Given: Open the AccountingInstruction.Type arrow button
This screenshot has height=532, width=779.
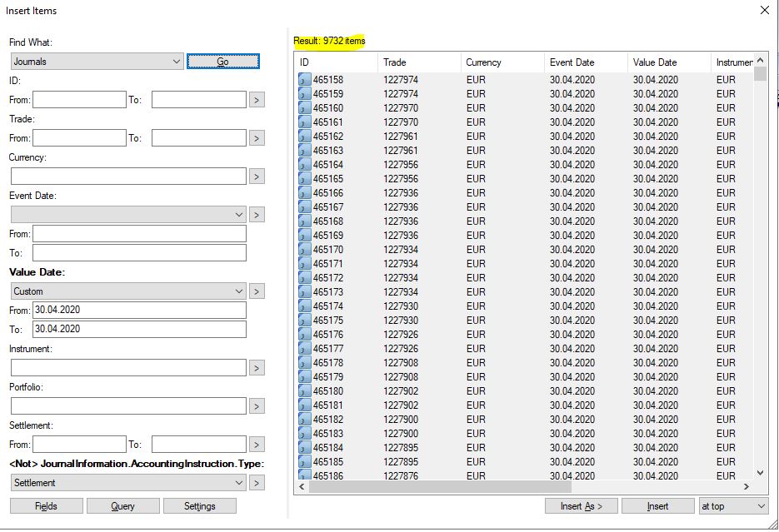Looking at the screenshot, I should coord(257,482).
